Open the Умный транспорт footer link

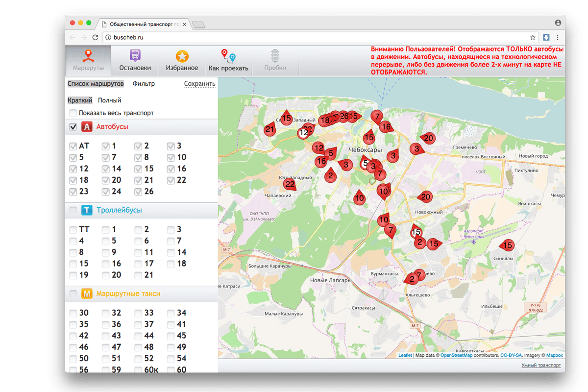tap(541, 366)
